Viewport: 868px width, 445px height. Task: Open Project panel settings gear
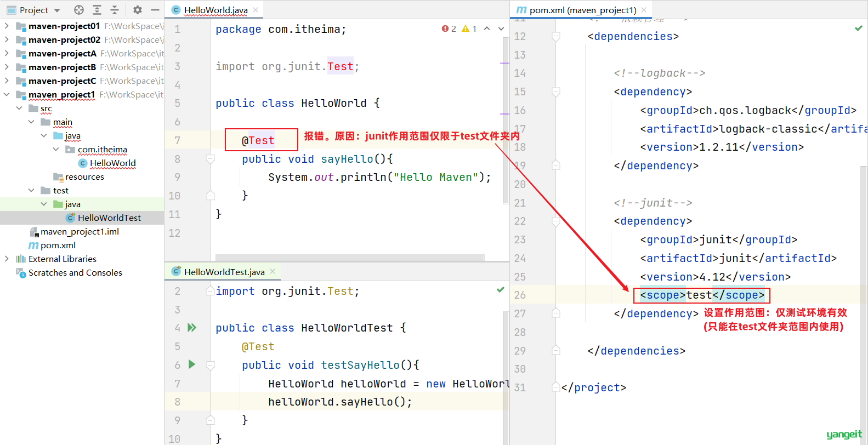click(138, 10)
